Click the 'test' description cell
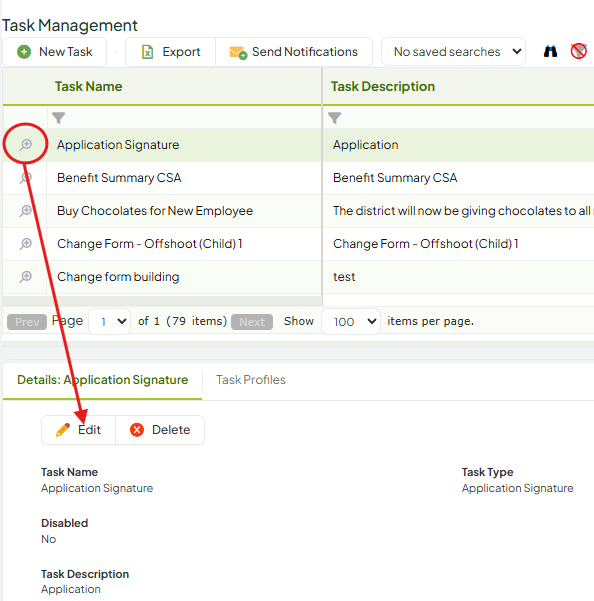Screen dimensions: 594x601 [458, 277]
